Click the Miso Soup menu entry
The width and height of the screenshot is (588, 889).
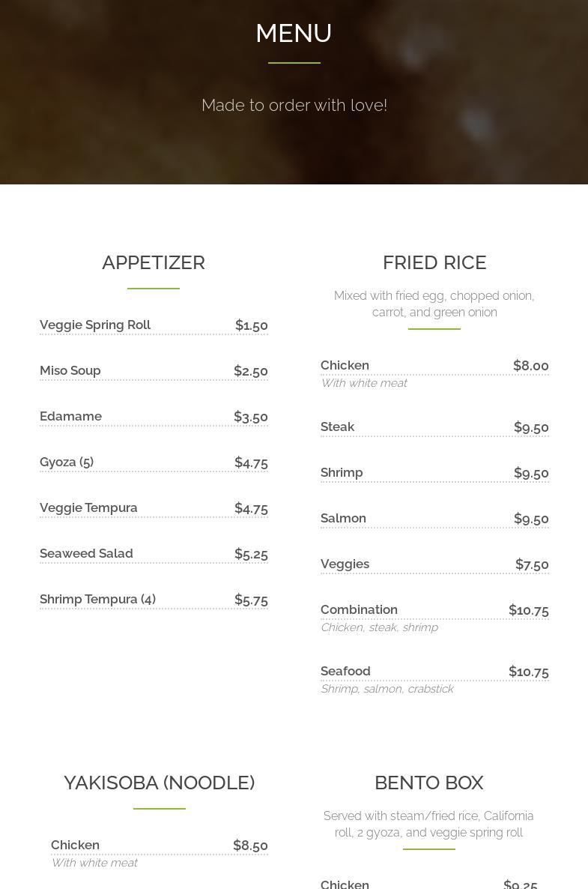click(x=154, y=371)
